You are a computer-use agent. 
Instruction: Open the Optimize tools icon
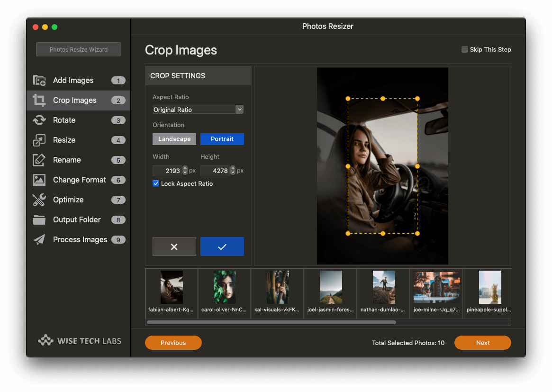tap(39, 200)
